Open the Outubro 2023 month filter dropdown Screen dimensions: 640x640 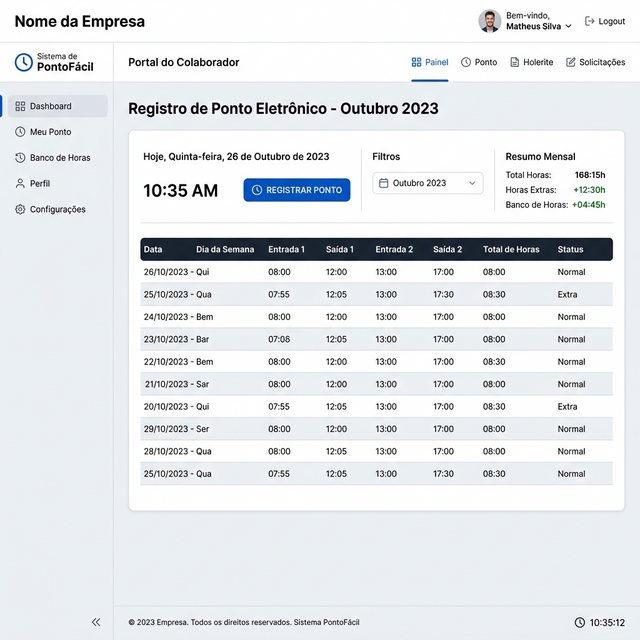pyautogui.click(x=428, y=183)
